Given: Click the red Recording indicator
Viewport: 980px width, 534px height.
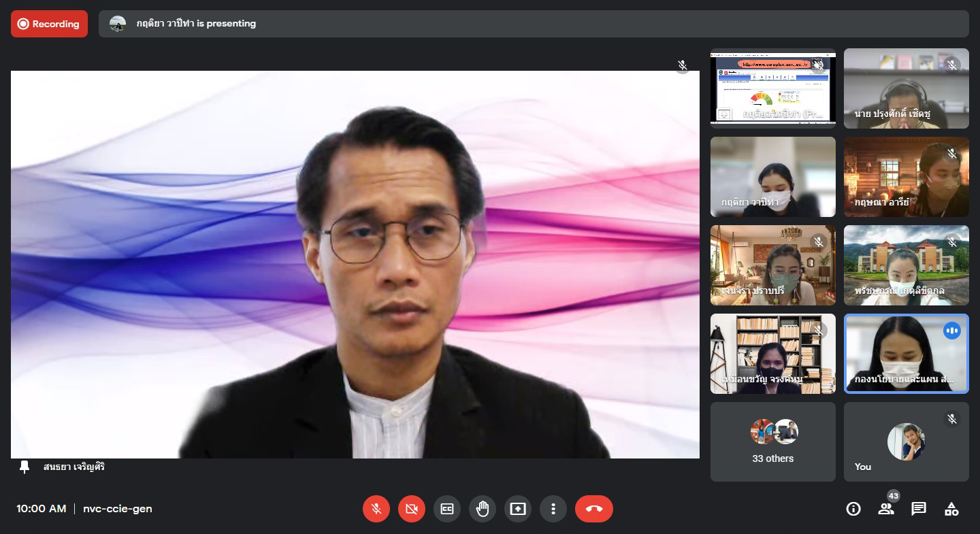Looking at the screenshot, I should [x=49, y=24].
